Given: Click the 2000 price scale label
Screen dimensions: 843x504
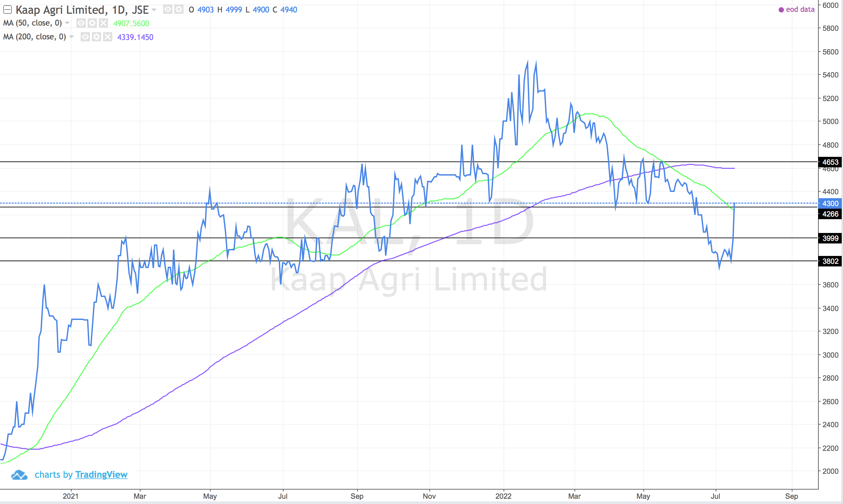Looking at the screenshot, I should [x=831, y=471].
